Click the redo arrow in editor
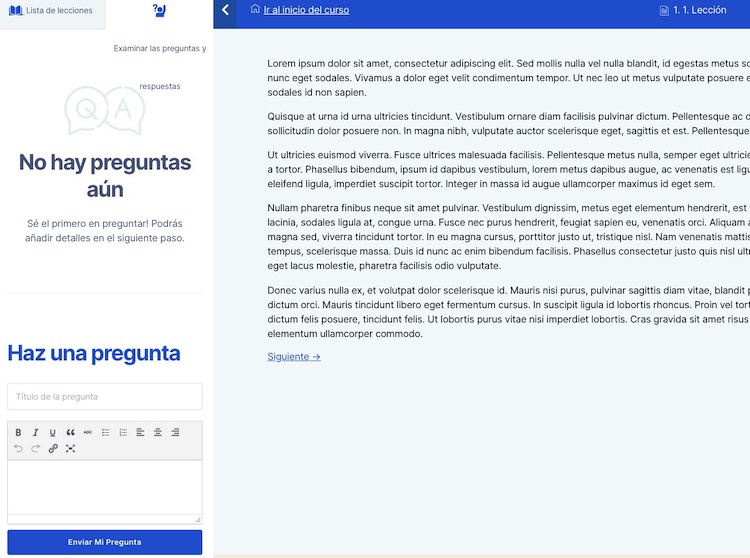This screenshot has height=558, width=750. (35, 449)
